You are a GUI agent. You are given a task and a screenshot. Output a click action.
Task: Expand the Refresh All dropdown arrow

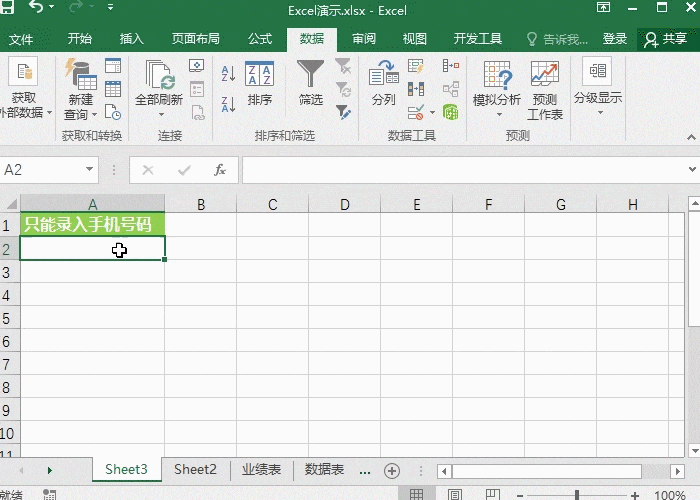click(161, 115)
